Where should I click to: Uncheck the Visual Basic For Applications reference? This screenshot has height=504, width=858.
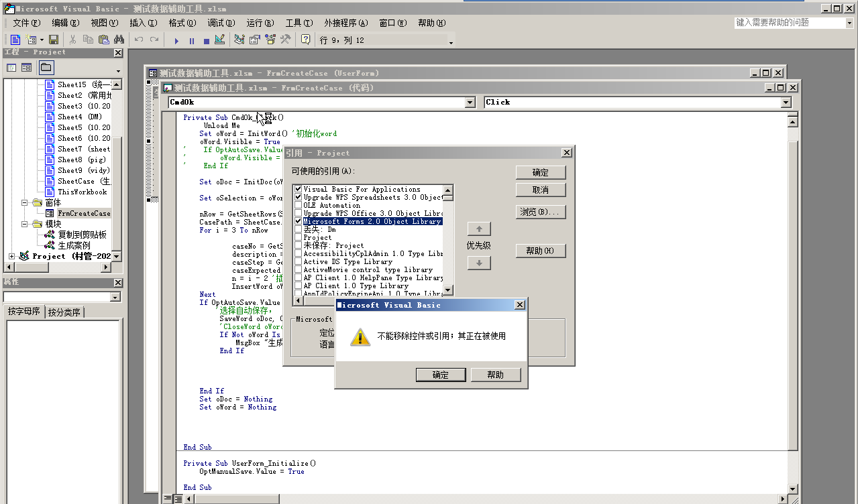[x=298, y=189]
